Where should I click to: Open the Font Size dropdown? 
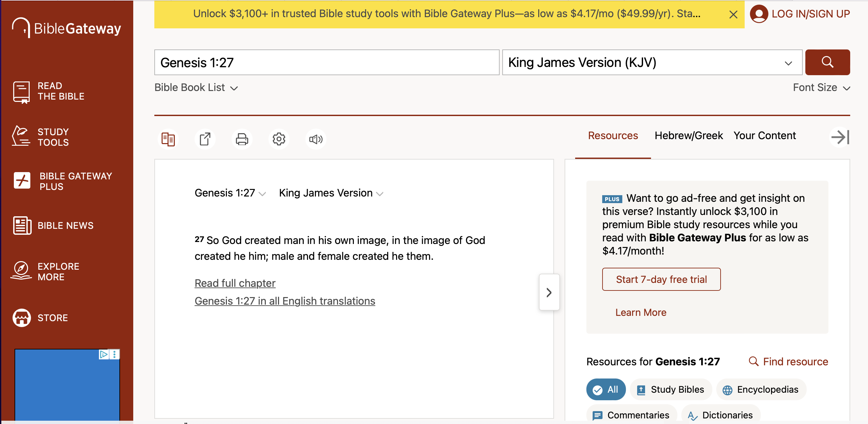tap(821, 88)
